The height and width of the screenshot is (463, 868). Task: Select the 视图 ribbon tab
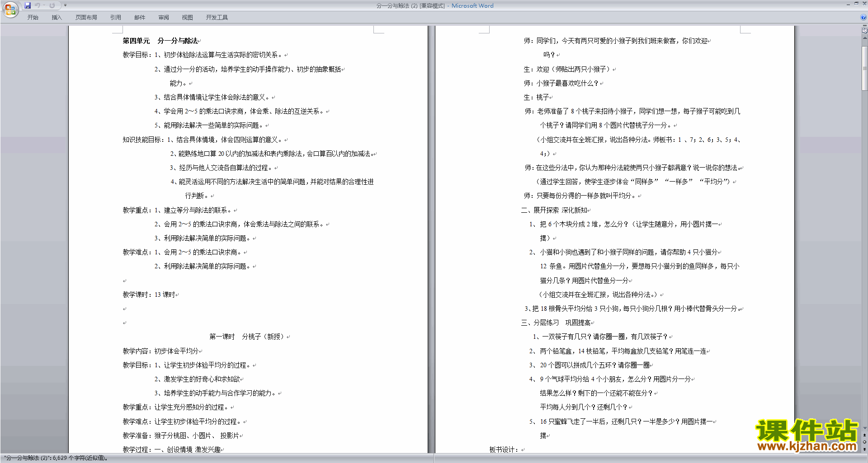[187, 17]
